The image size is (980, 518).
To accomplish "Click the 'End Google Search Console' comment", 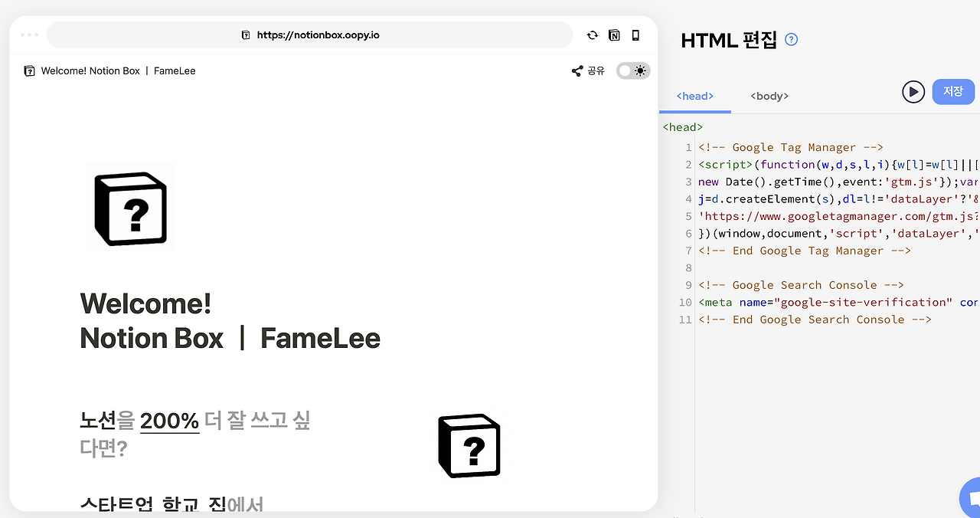I will click(x=815, y=320).
